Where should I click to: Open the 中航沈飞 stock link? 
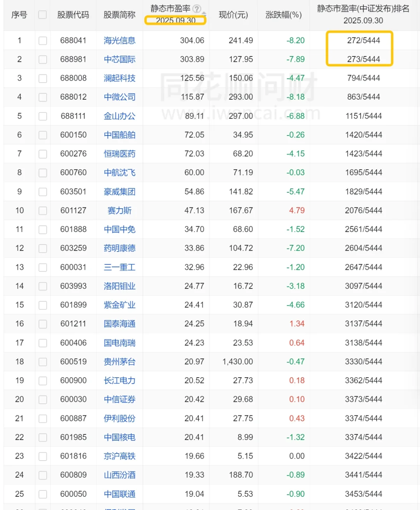[119, 172]
